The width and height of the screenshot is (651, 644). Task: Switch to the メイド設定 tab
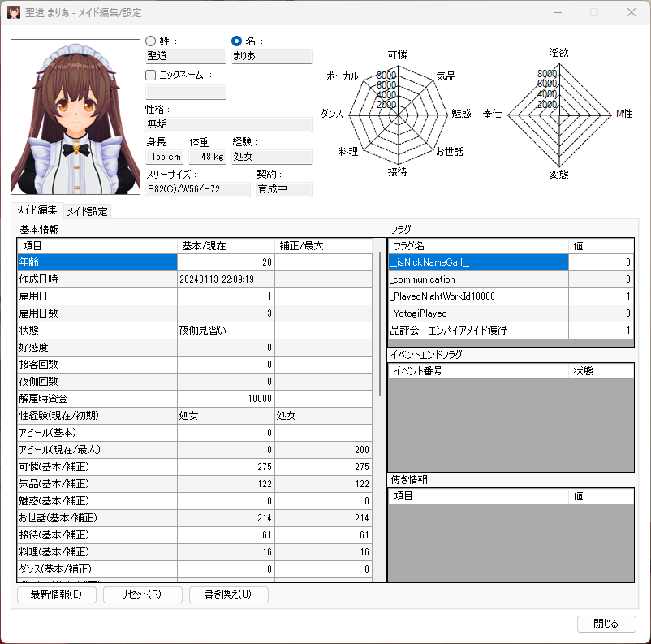click(x=87, y=211)
